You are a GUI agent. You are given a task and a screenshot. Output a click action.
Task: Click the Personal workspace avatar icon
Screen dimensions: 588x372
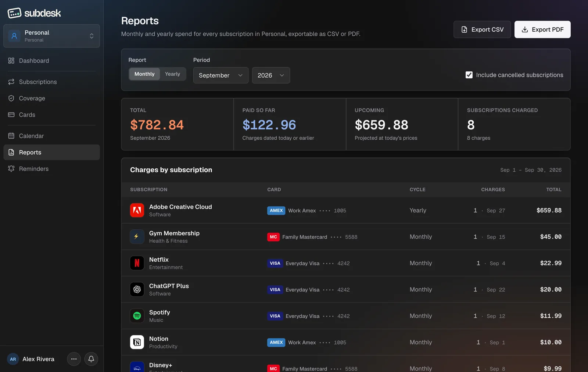pyautogui.click(x=14, y=36)
